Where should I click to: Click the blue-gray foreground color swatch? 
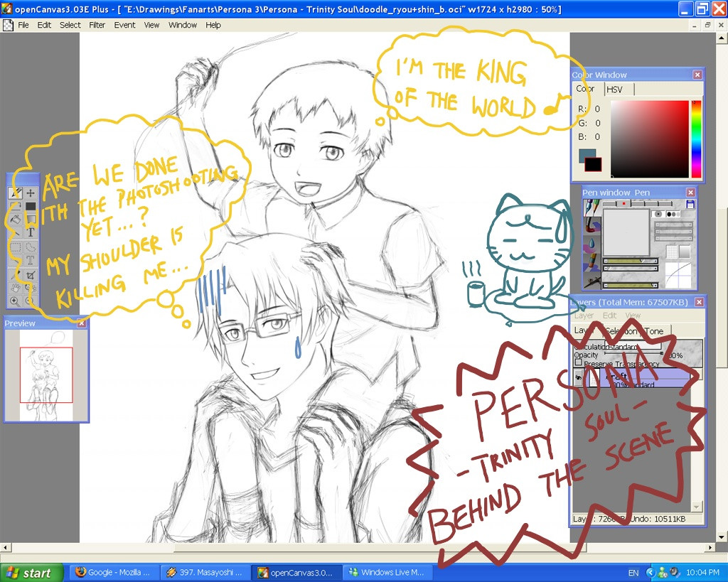tap(587, 156)
